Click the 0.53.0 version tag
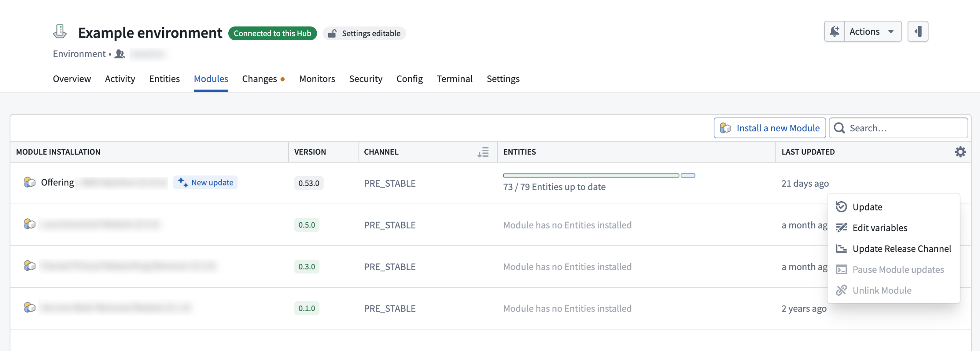 (309, 183)
